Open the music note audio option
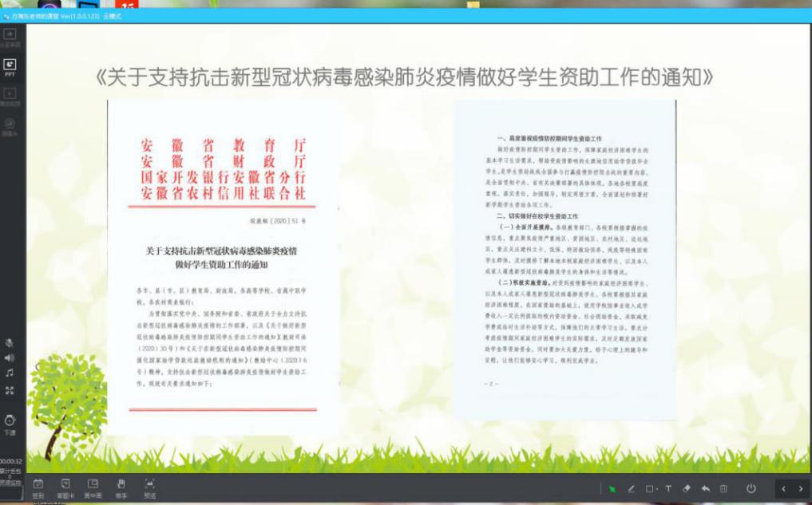Viewport: 812px width, 505px height. [x=10, y=373]
